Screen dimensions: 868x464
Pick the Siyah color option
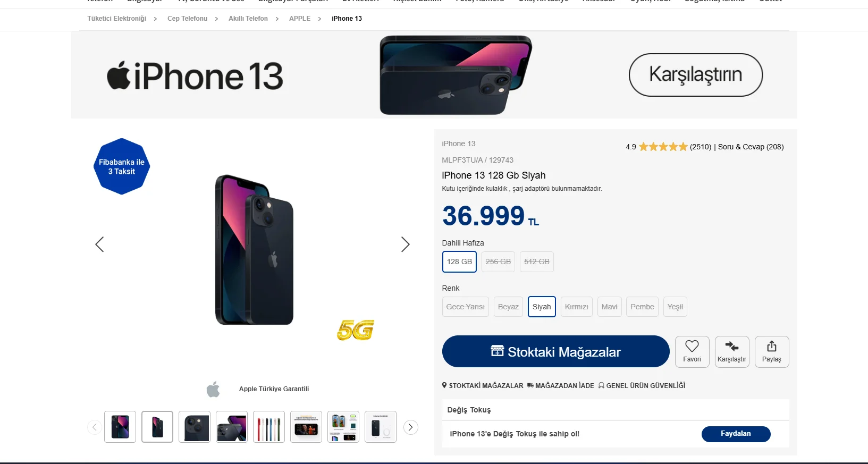coord(542,307)
